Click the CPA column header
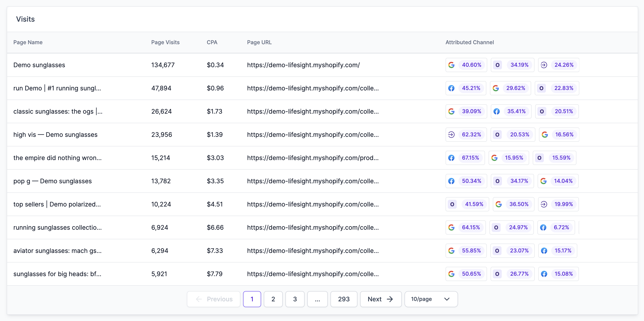 click(212, 42)
